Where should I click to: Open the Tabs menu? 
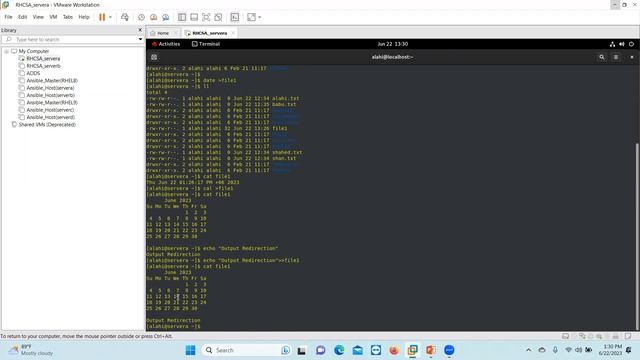(68, 17)
